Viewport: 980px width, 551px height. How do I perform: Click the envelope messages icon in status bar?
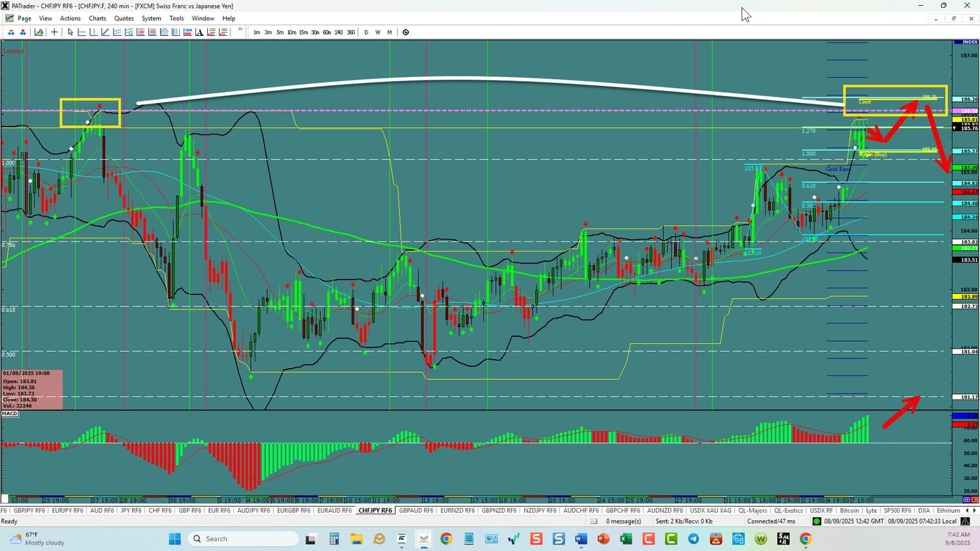point(594,521)
